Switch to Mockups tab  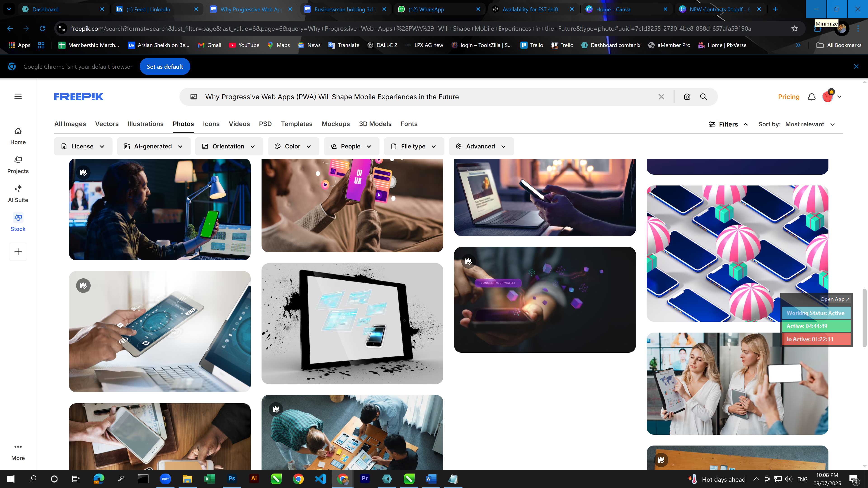(x=336, y=124)
